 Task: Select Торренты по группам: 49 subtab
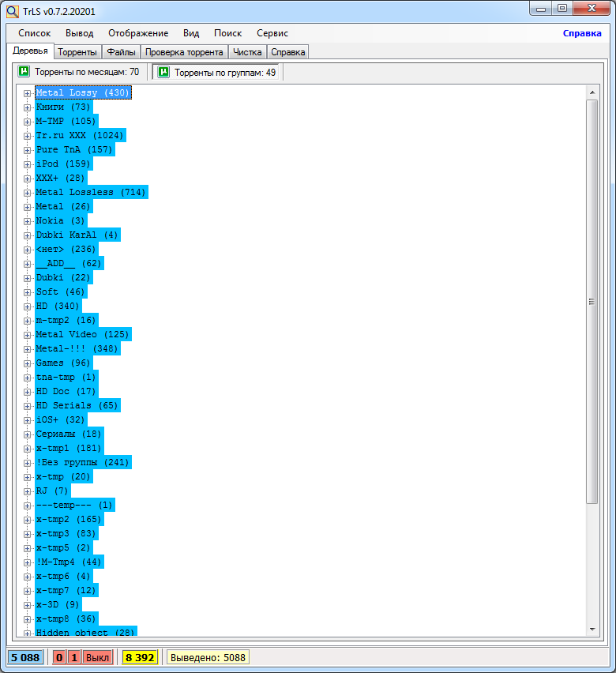pos(216,72)
